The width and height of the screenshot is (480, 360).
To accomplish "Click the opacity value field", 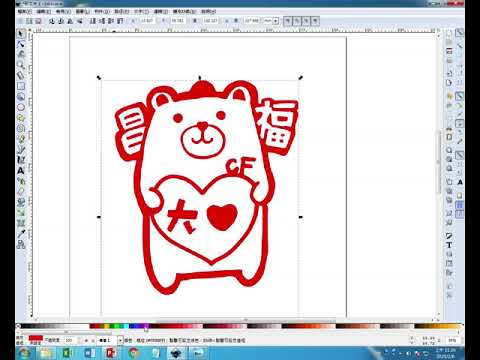I will [x=71, y=340].
